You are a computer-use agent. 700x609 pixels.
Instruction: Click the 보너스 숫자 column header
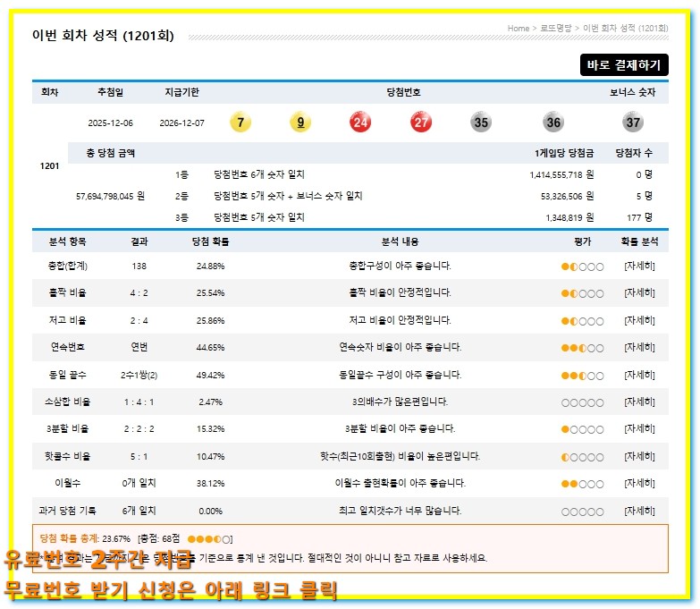(x=633, y=92)
